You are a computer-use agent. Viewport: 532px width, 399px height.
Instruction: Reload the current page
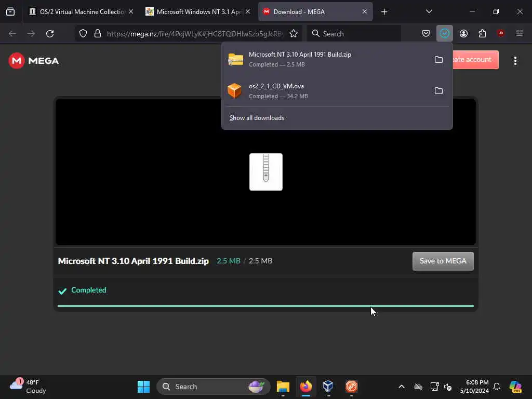pyautogui.click(x=50, y=34)
